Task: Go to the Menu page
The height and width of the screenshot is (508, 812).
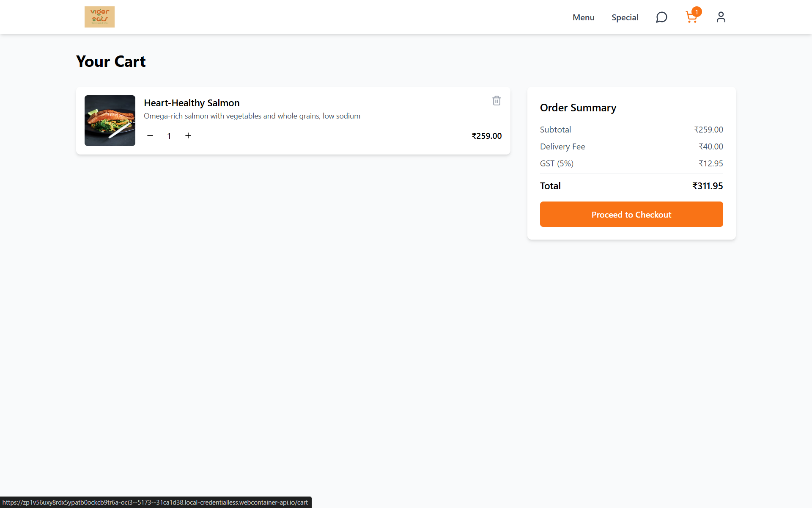Action: click(x=583, y=17)
